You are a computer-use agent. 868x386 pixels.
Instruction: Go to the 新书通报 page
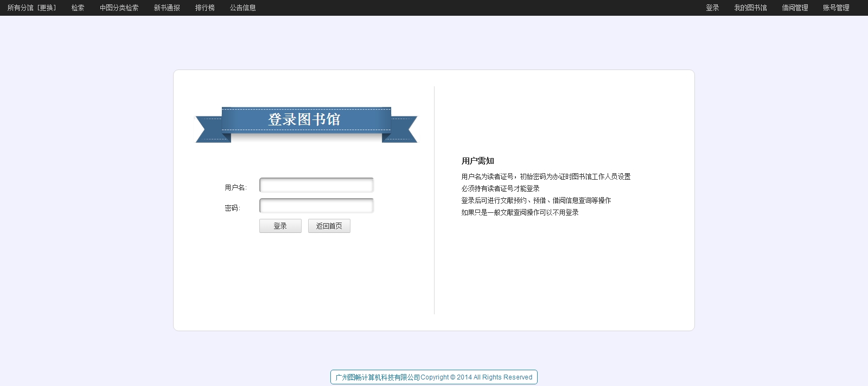[x=167, y=8]
